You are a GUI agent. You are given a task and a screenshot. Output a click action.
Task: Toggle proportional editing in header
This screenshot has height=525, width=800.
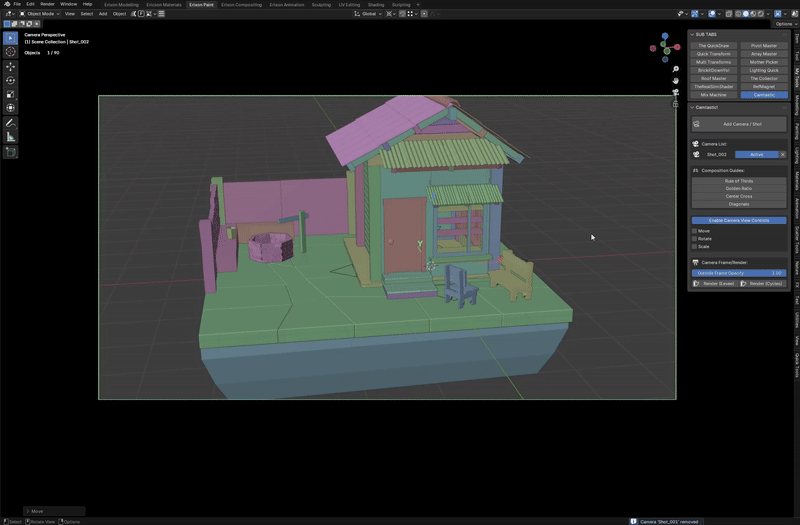(x=424, y=14)
